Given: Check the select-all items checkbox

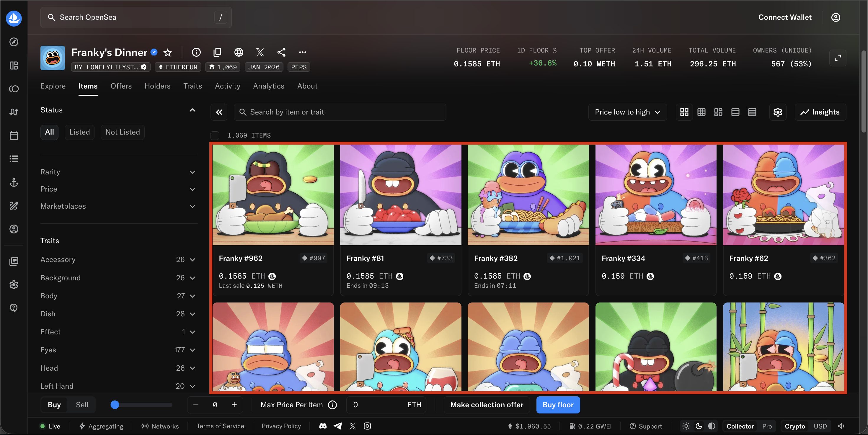Looking at the screenshot, I should 215,135.
